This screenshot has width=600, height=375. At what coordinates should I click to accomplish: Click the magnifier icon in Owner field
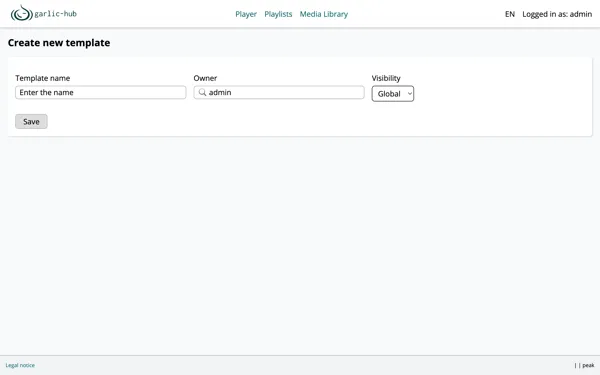tap(202, 92)
